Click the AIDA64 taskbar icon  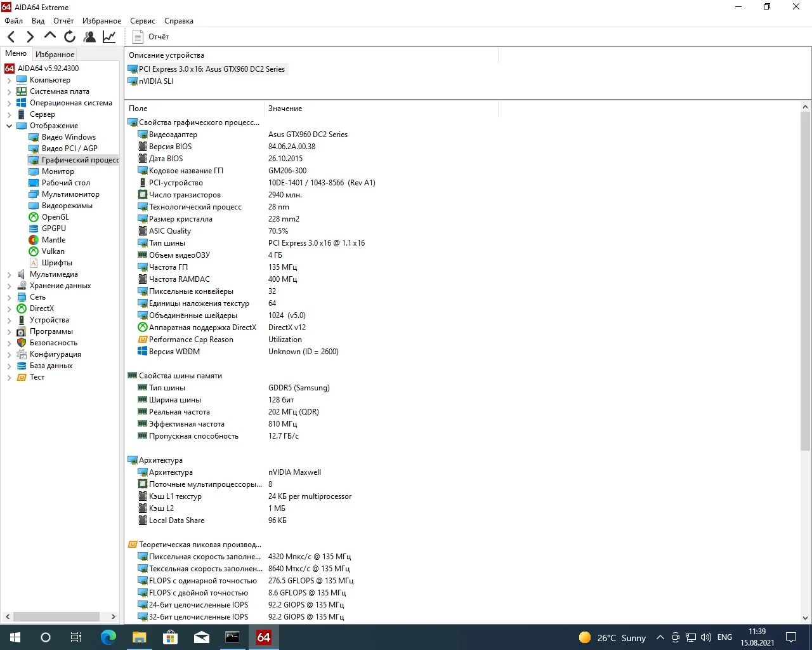point(264,637)
